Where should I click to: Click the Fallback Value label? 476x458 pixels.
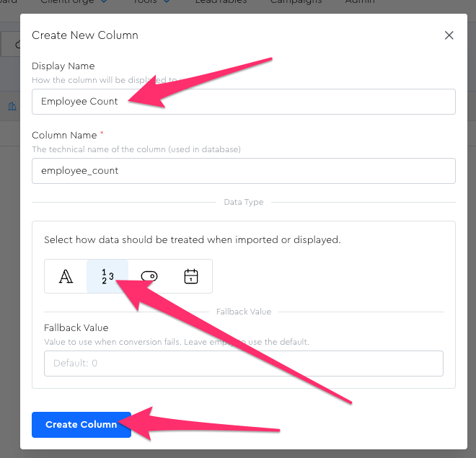click(74, 327)
